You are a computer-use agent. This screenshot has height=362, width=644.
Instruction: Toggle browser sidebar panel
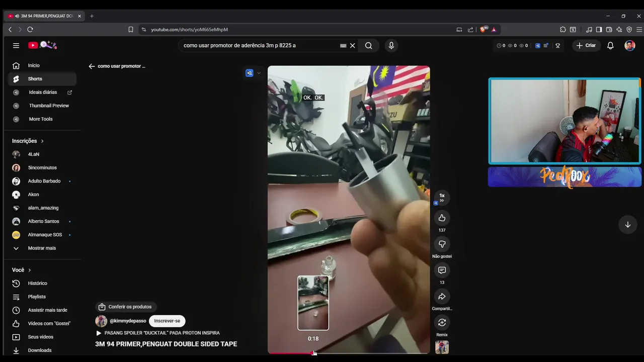pos(599,30)
